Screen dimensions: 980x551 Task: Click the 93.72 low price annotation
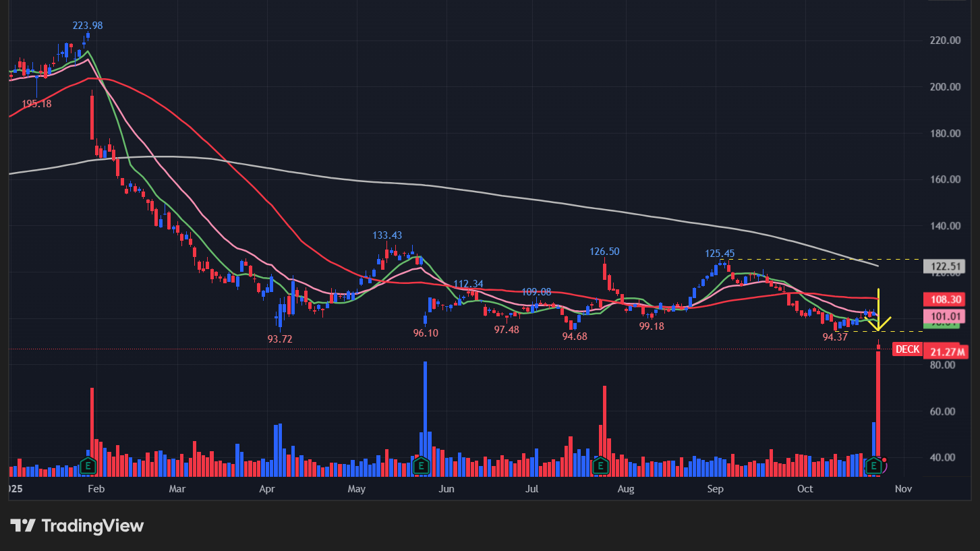tap(280, 339)
